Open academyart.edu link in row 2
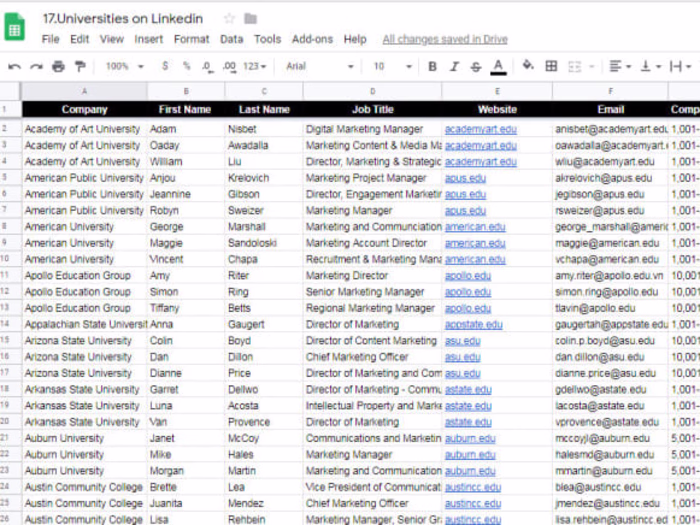Screen dimensions: 700x525 coord(481,129)
